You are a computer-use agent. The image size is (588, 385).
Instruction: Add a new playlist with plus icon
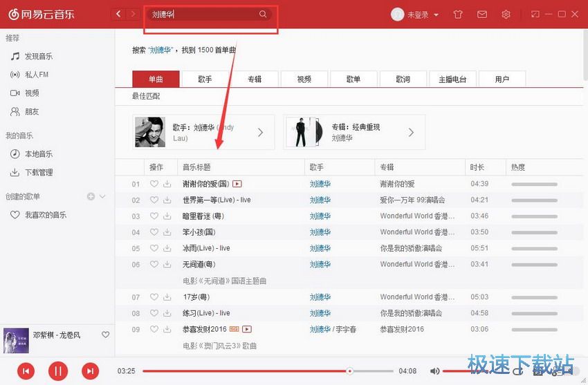[91, 196]
